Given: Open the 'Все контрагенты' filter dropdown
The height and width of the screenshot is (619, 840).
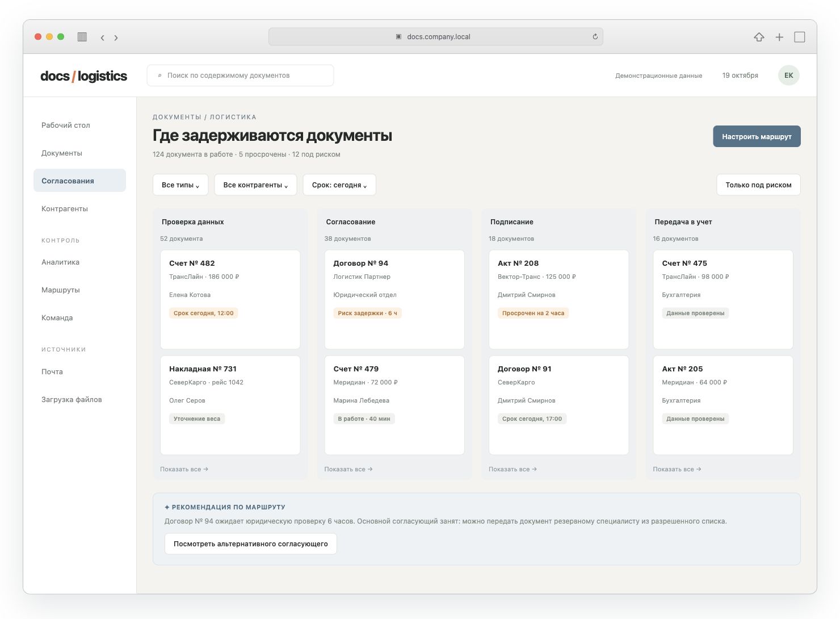Looking at the screenshot, I should pyautogui.click(x=255, y=185).
